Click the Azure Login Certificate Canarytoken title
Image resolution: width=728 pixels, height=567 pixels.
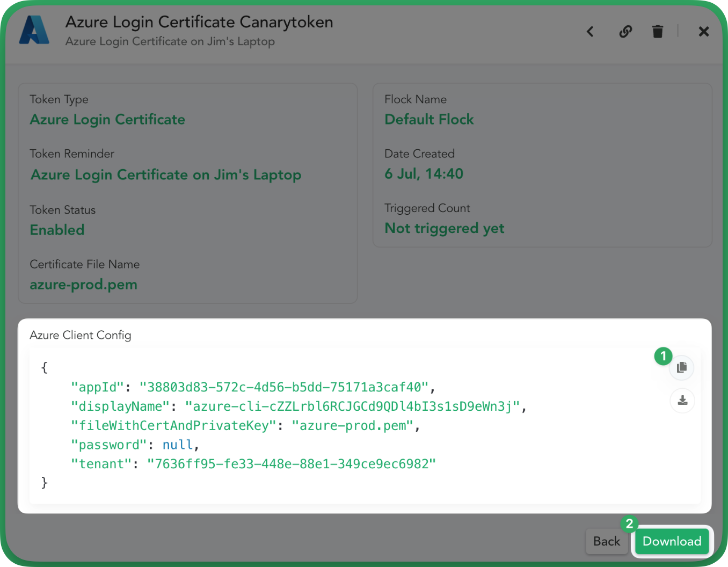point(199,22)
